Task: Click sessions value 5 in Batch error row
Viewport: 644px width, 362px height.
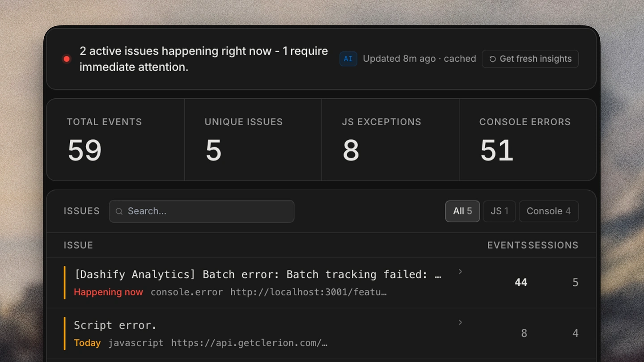Action: [x=575, y=282]
